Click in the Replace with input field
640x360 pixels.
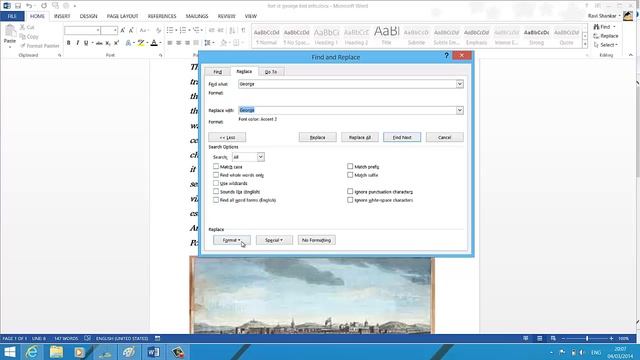[x=347, y=110]
